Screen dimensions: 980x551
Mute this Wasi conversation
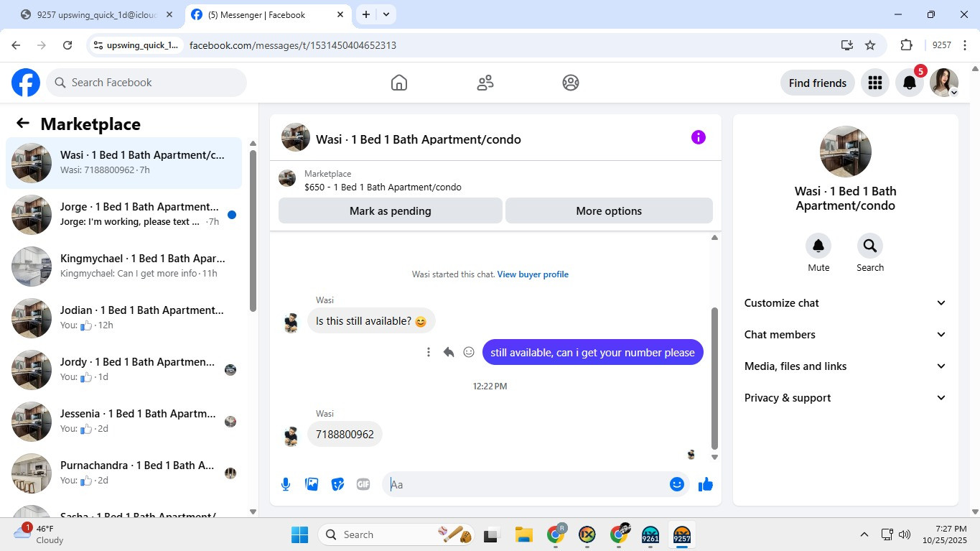click(x=818, y=246)
